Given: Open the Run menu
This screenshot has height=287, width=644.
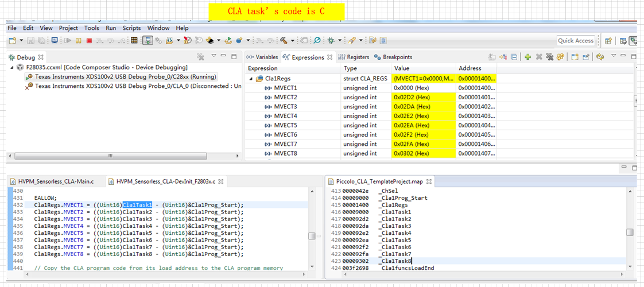Looking at the screenshot, I should tap(111, 28).
